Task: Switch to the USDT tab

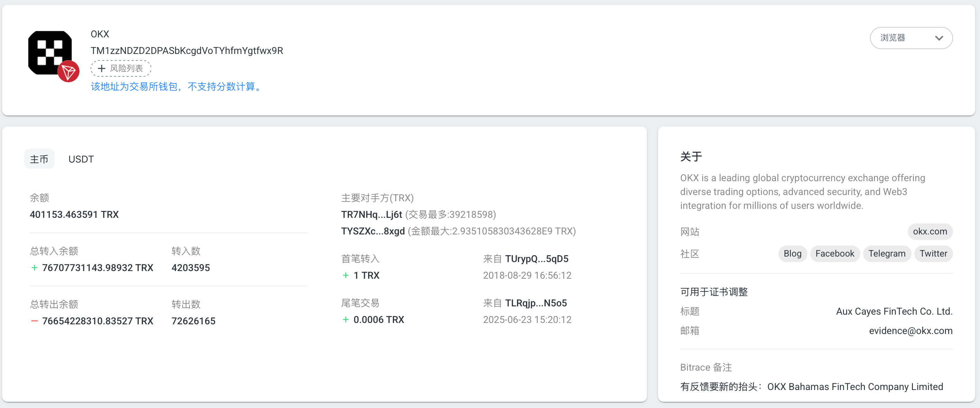Action: coord(81,159)
